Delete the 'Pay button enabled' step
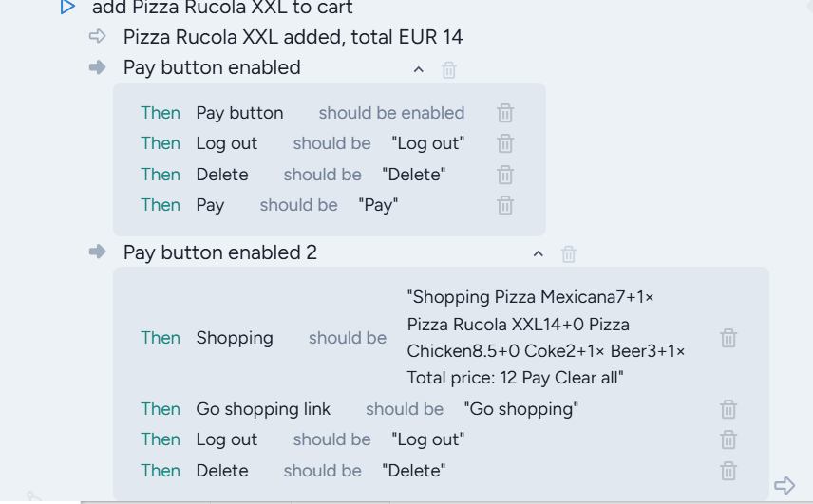The width and height of the screenshot is (813, 504). coord(449,69)
